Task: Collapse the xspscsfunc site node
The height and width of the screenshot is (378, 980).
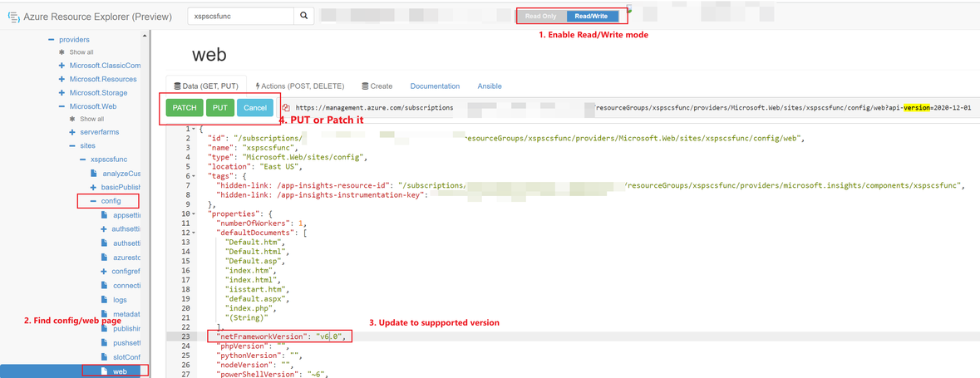Action: pos(83,160)
